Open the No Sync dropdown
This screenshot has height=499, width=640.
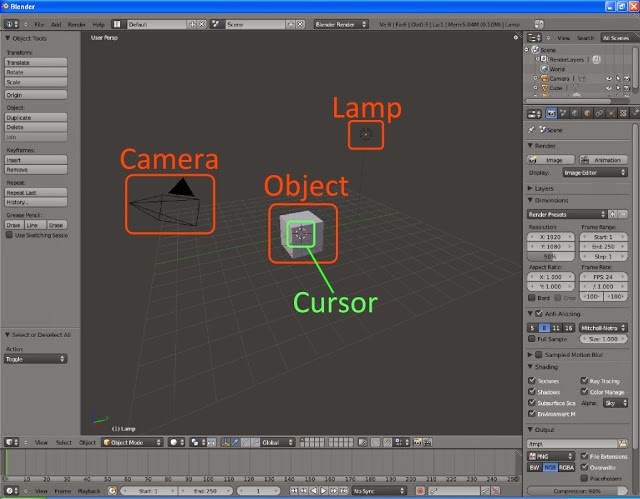[x=379, y=491]
